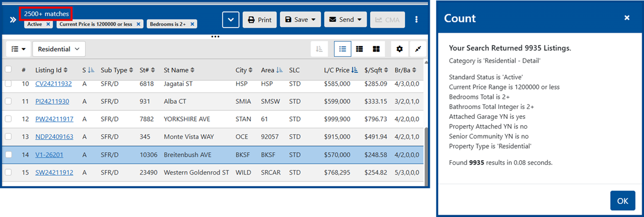The height and width of the screenshot is (217, 644).
Task: Remove the Bedrooms is 2+ filter
Action: coord(192,24)
